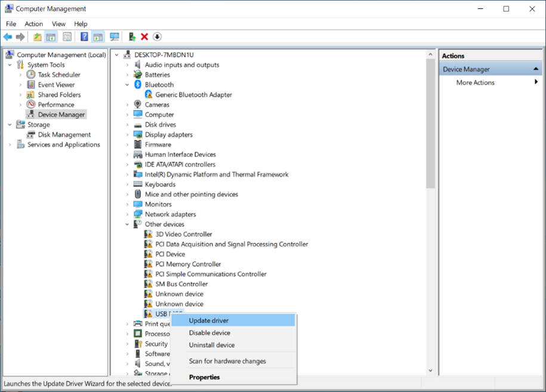Click the Batteries category icon
This screenshot has width=546, height=392.
pyautogui.click(x=138, y=75)
